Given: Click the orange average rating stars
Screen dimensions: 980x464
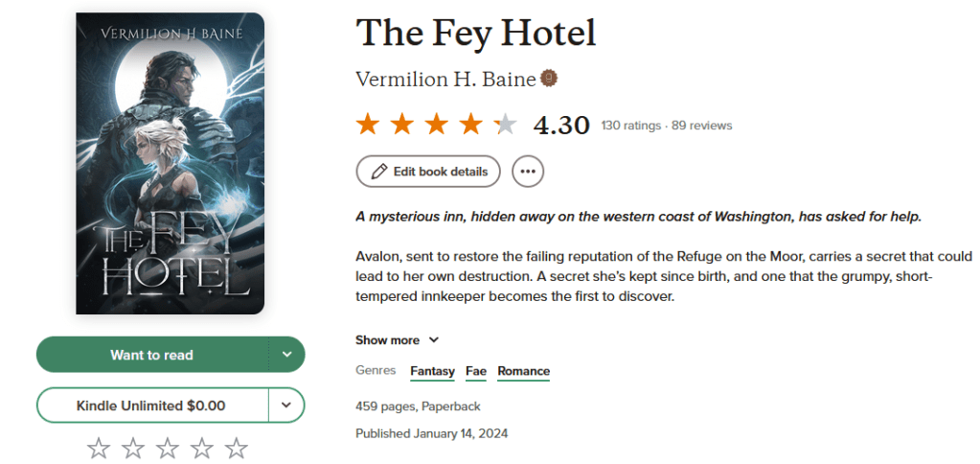Looking at the screenshot, I should coord(436,125).
